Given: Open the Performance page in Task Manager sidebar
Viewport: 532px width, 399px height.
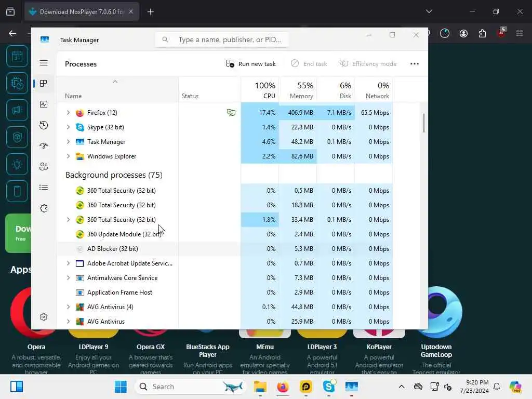Looking at the screenshot, I should click(x=44, y=104).
